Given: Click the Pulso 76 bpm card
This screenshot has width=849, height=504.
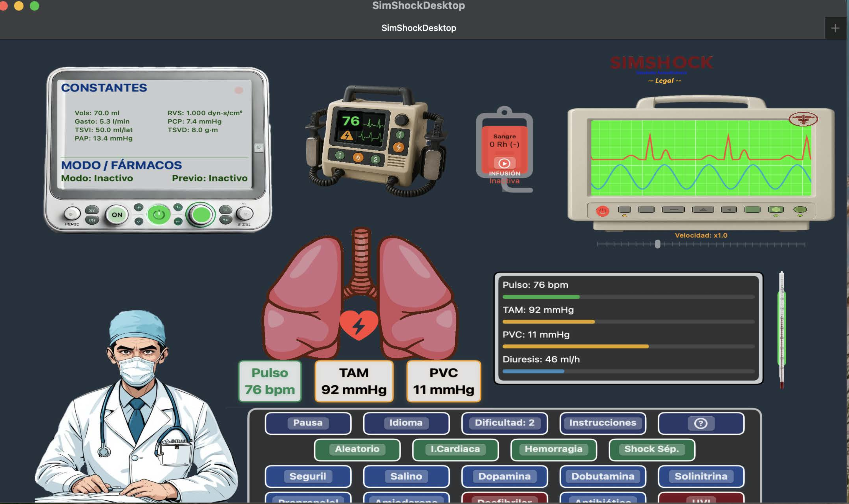Looking at the screenshot, I should (x=270, y=381).
